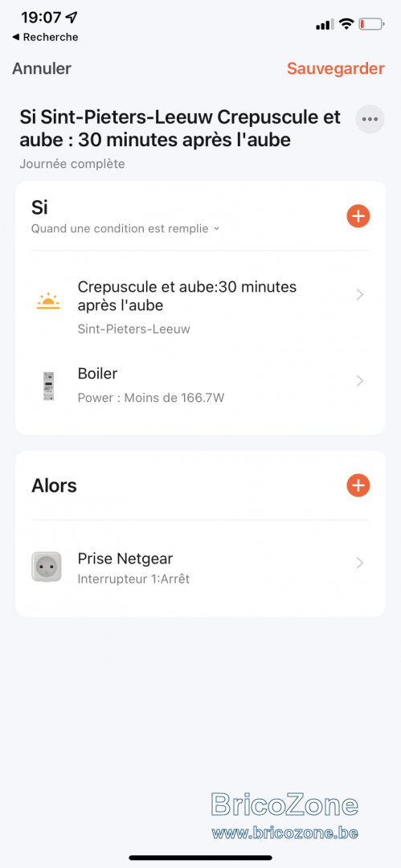Tap the Boiler device meter icon

(x=49, y=386)
